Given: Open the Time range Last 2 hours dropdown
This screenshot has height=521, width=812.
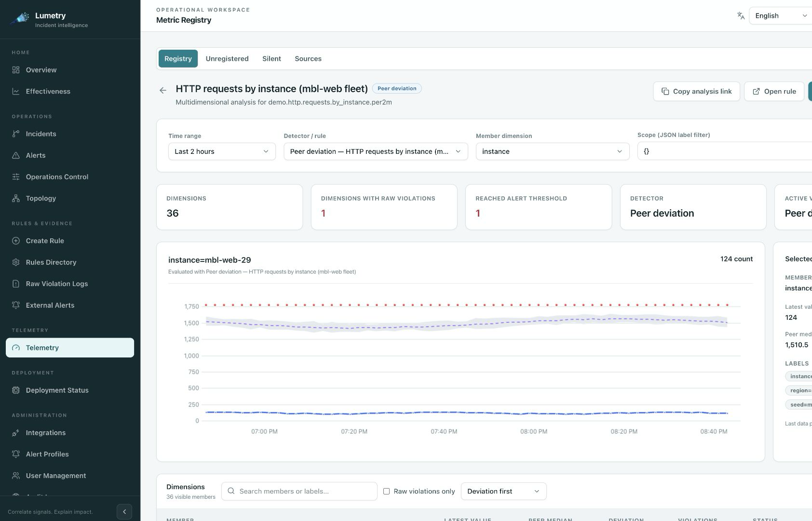Looking at the screenshot, I should pyautogui.click(x=222, y=151).
